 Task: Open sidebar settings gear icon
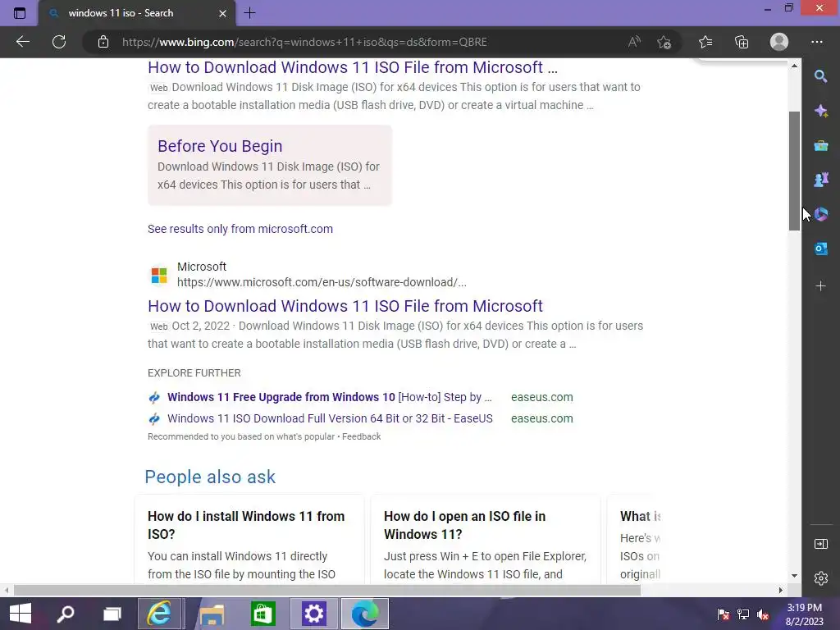click(820, 578)
